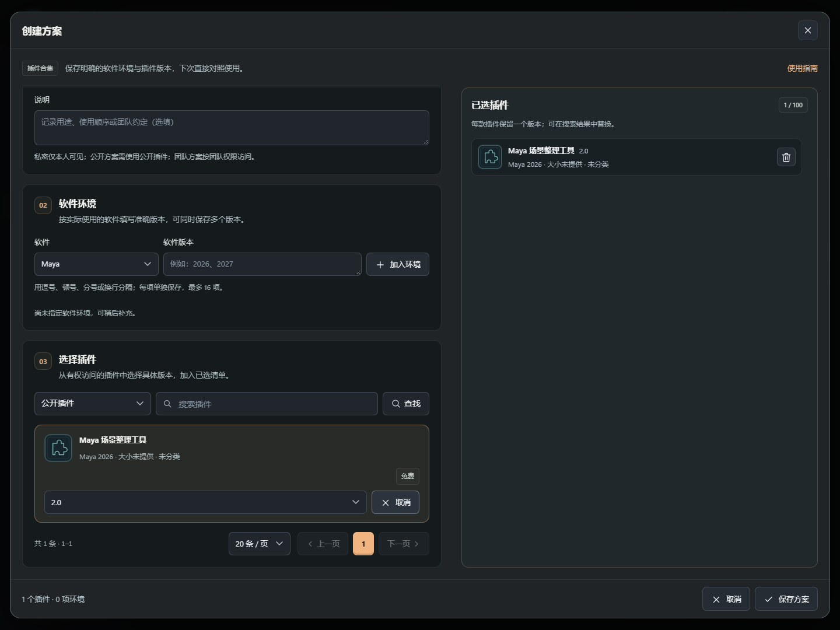
Task: Click the Maya 场景整理工具 title in search results
Action: click(113, 440)
